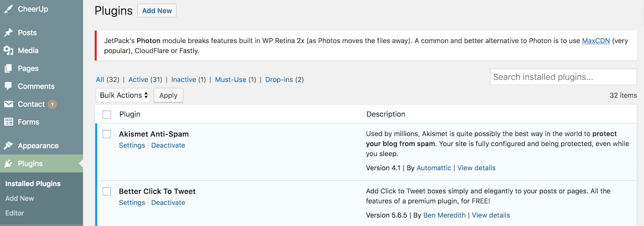Click the Contact notification badge showing 1
The width and height of the screenshot is (644, 226).
(x=52, y=104)
